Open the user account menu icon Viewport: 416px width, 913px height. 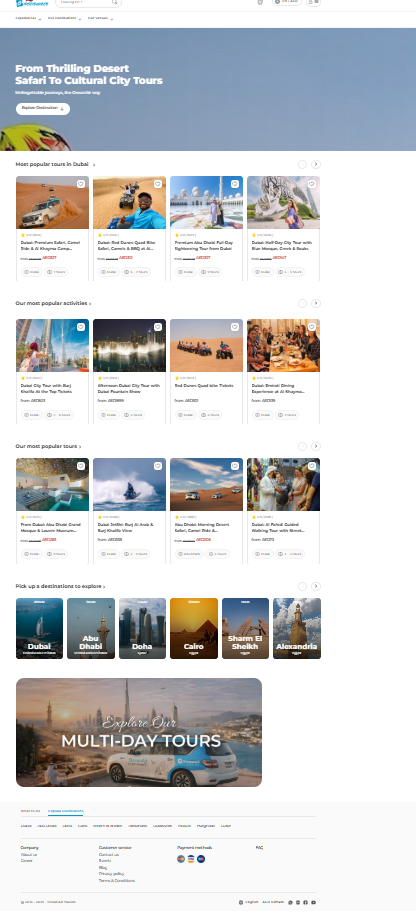point(313,2)
